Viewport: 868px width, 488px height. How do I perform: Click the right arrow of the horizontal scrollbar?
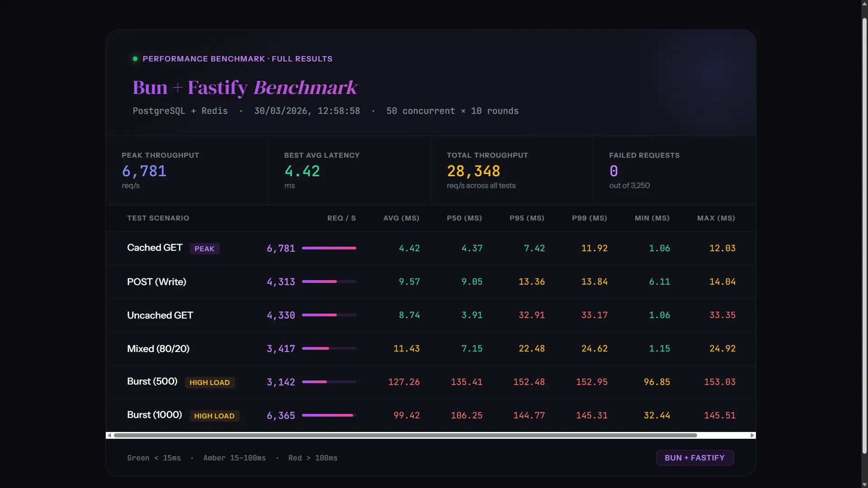pos(752,435)
